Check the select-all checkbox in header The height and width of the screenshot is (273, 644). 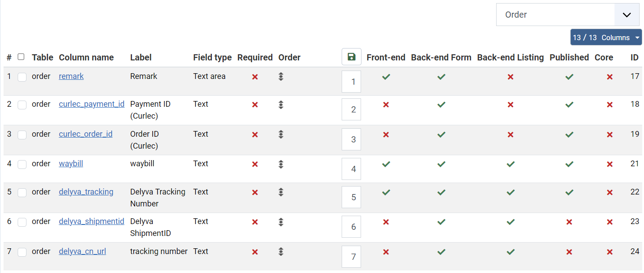[21, 57]
